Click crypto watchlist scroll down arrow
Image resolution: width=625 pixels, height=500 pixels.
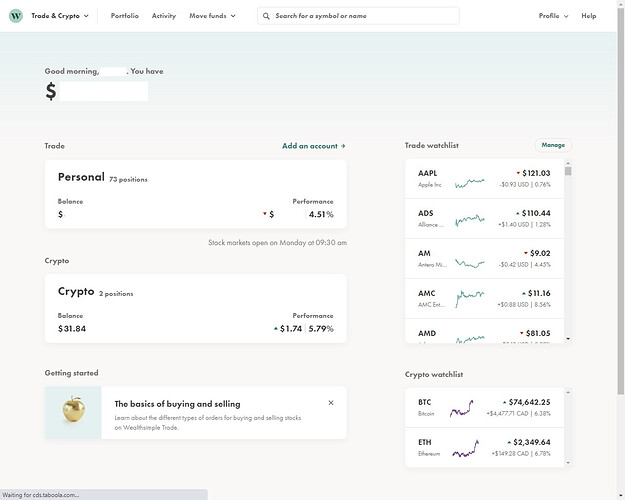568,463
